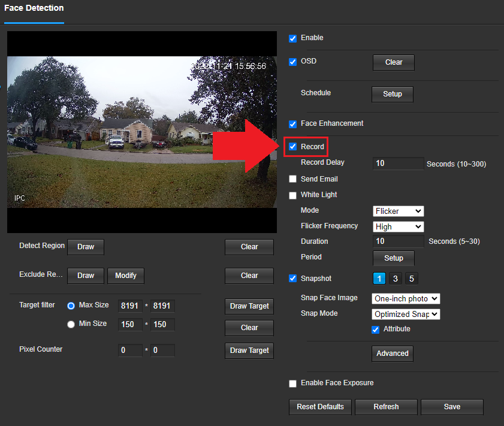Clear the Exclude Region
Screen dimensions: 504x426
(249, 276)
